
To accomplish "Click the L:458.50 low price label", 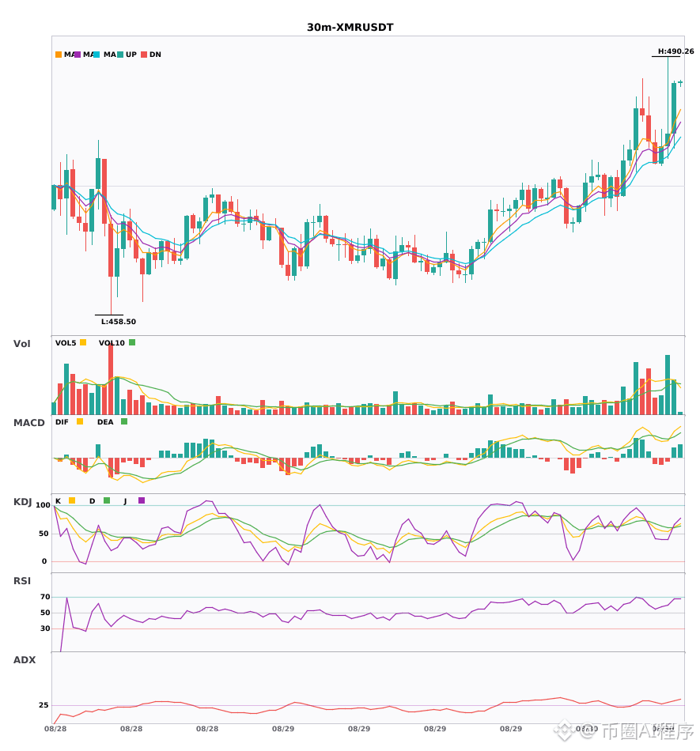I will coord(119,322).
